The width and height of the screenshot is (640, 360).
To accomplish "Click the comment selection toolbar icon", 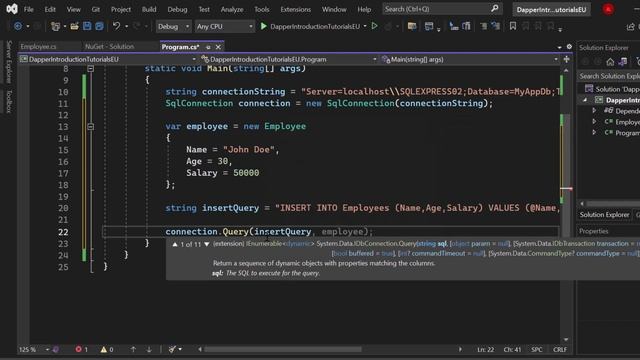I will tap(453, 26).
